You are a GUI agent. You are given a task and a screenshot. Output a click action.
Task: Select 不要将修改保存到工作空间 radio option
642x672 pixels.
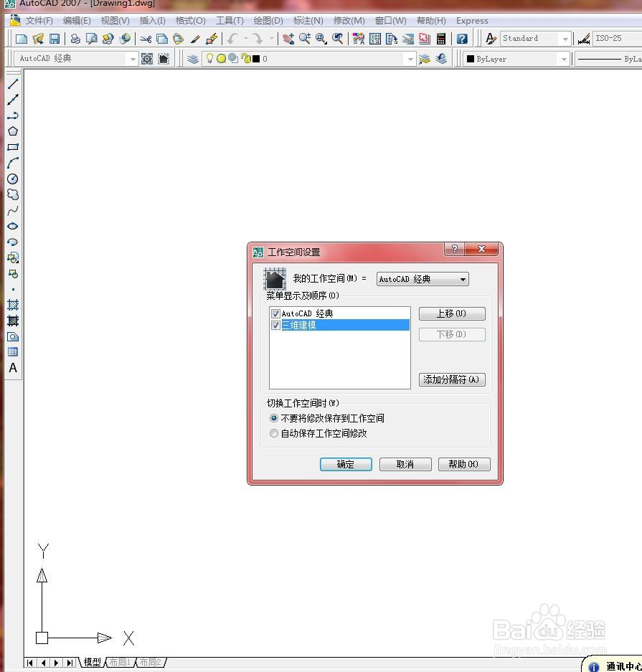(274, 418)
